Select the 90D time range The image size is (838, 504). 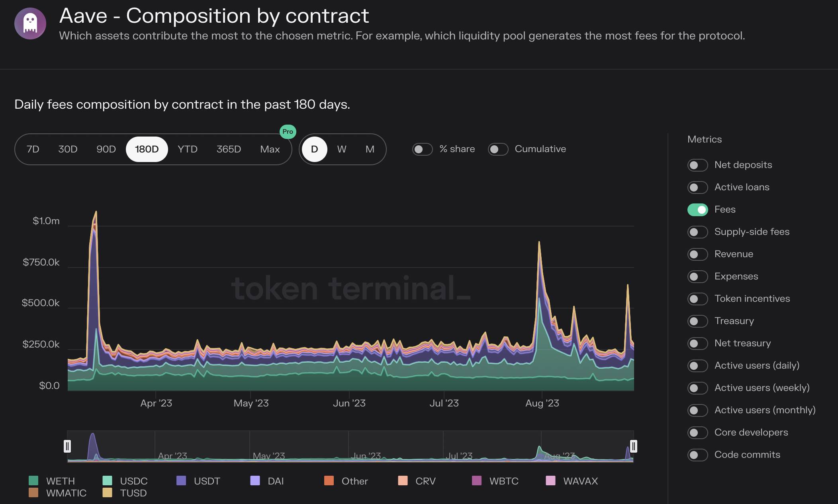click(106, 149)
